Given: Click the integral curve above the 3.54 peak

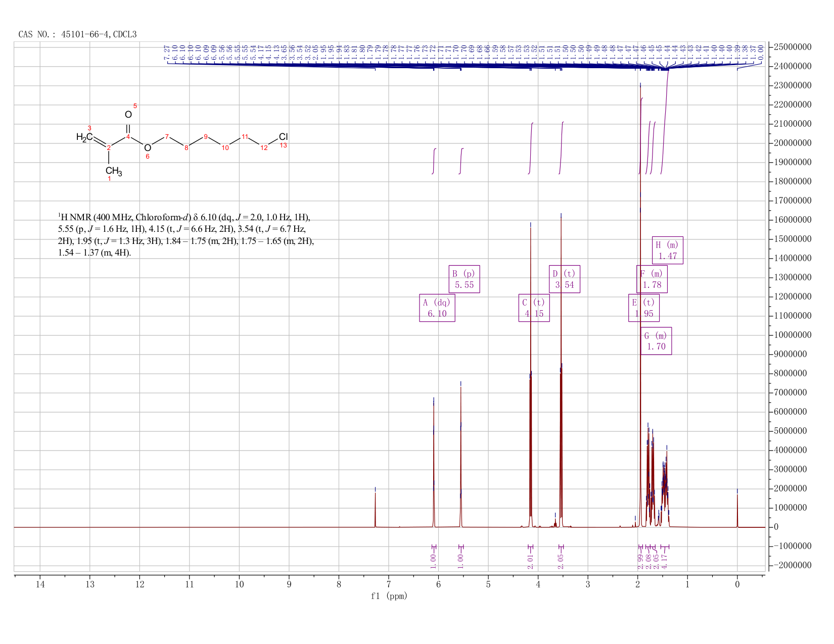Looking at the screenshot, I should (x=561, y=148).
